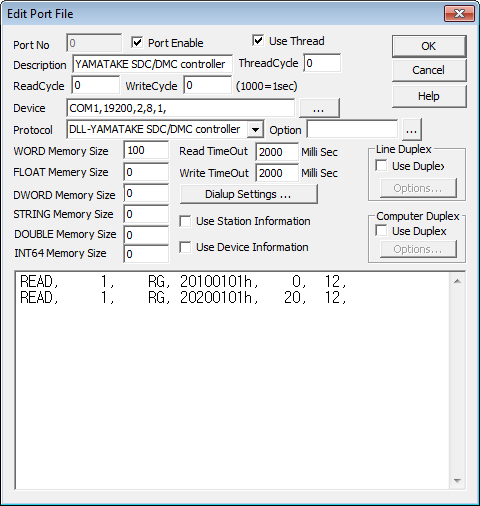480x506 pixels.
Task: Open the Protocol dropdown list
Action: [x=255, y=129]
